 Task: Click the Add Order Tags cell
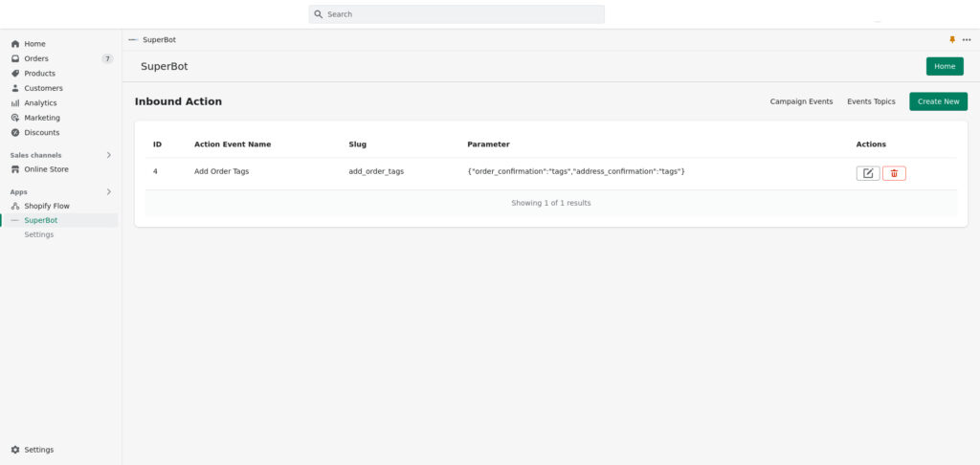click(x=221, y=171)
